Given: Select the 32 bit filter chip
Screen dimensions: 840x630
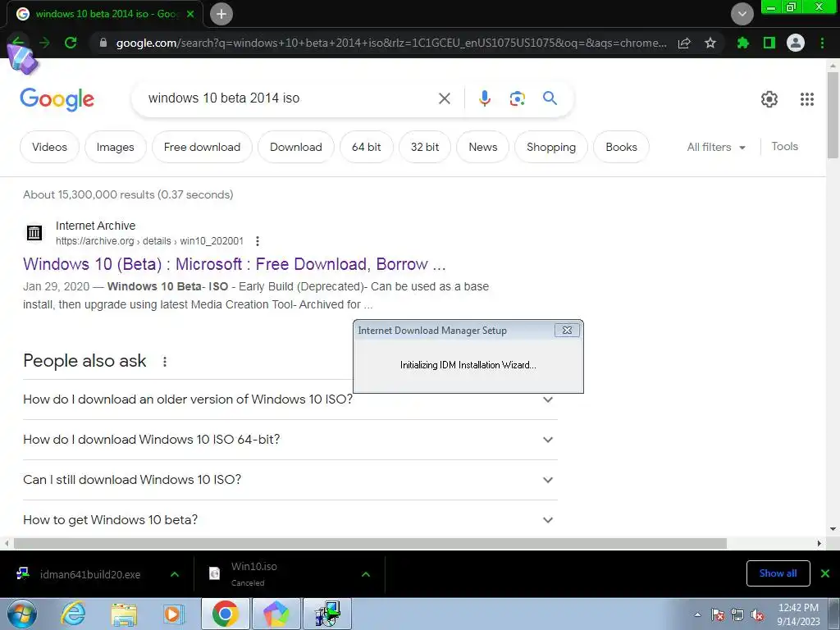Looking at the screenshot, I should click(x=425, y=147).
